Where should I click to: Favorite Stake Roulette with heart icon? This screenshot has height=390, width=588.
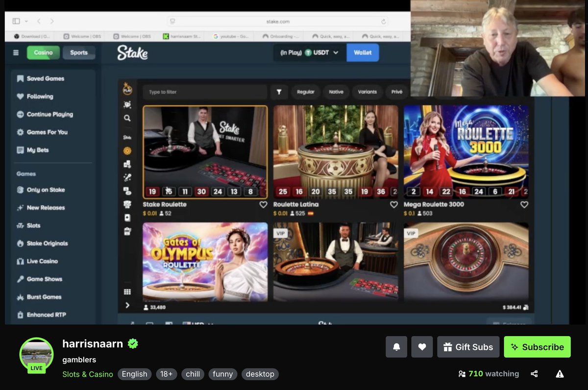tap(263, 205)
